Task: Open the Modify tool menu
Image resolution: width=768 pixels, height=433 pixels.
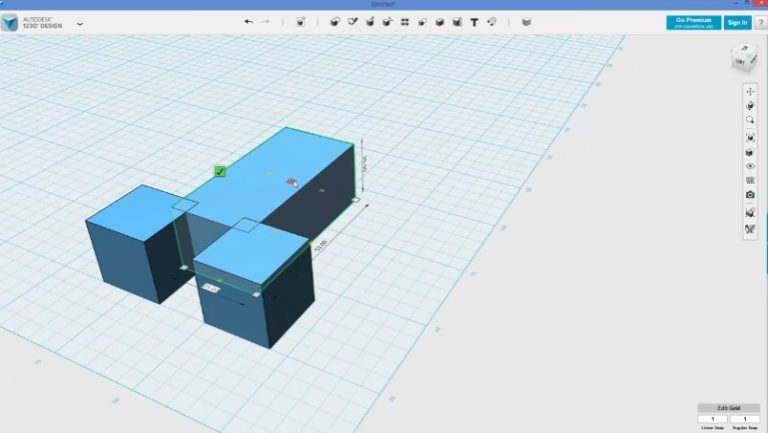Action: tap(387, 22)
